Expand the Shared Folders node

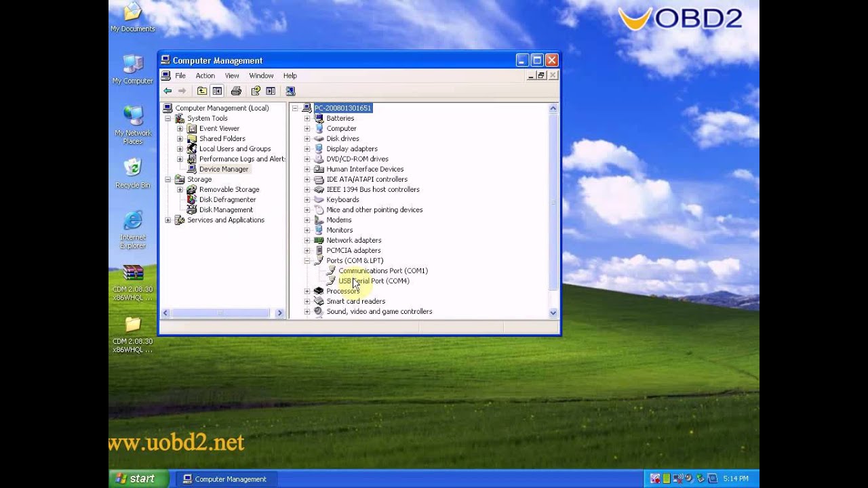click(x=180, y=138)
